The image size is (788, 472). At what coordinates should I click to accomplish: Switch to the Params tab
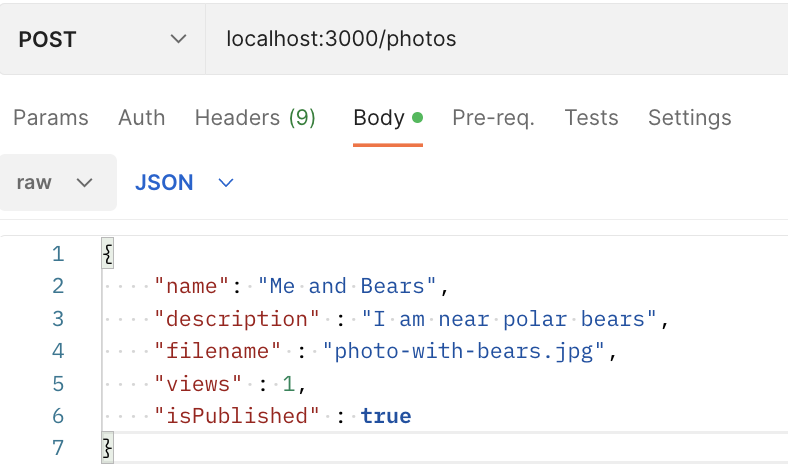point(51,118)
